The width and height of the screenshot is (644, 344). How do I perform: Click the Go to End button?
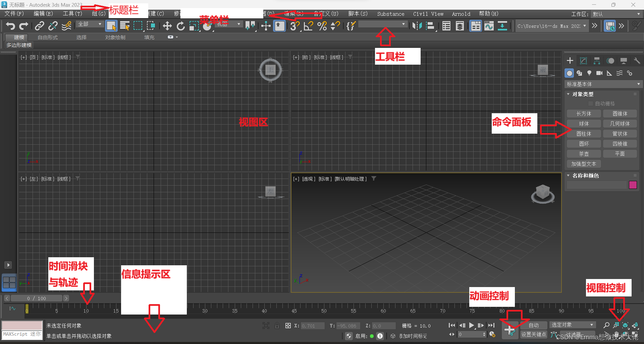point(491,325)
